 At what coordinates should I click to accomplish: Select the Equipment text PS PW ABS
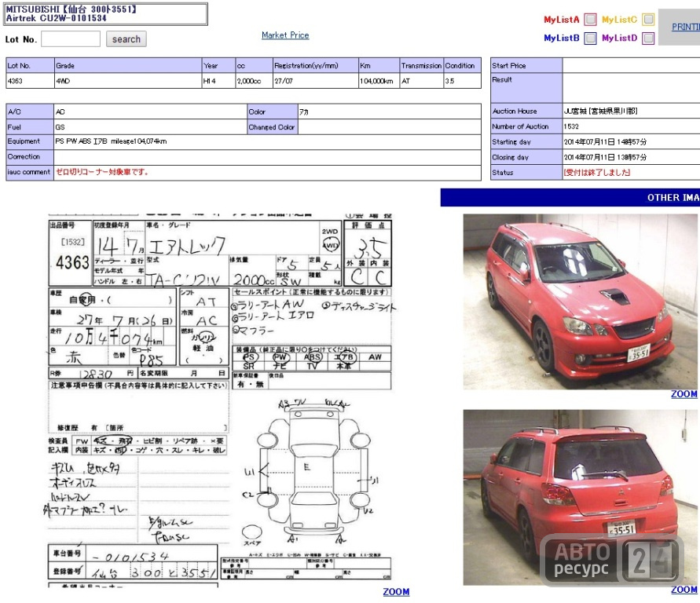click(73, 141)
